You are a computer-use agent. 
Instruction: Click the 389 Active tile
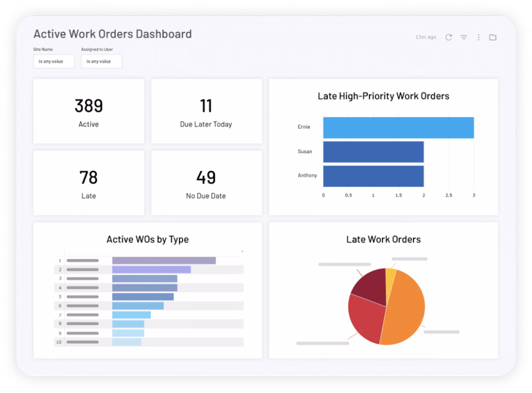point(89,111)
